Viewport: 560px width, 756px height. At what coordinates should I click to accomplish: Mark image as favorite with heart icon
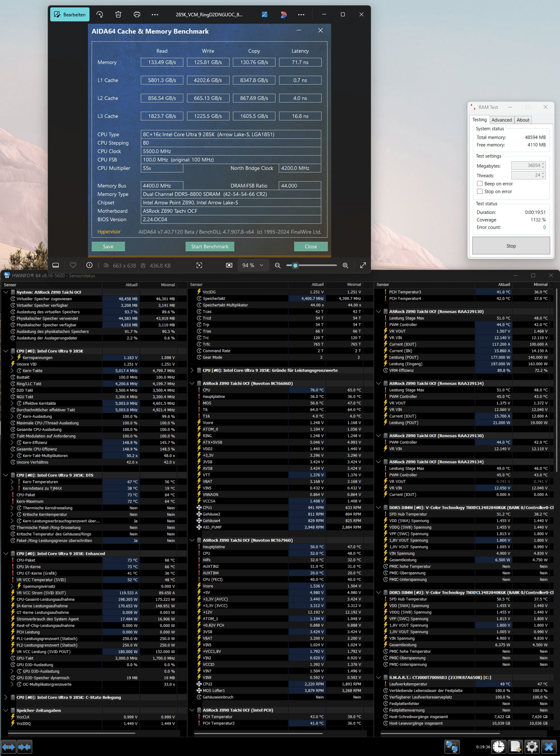(73, 265)
